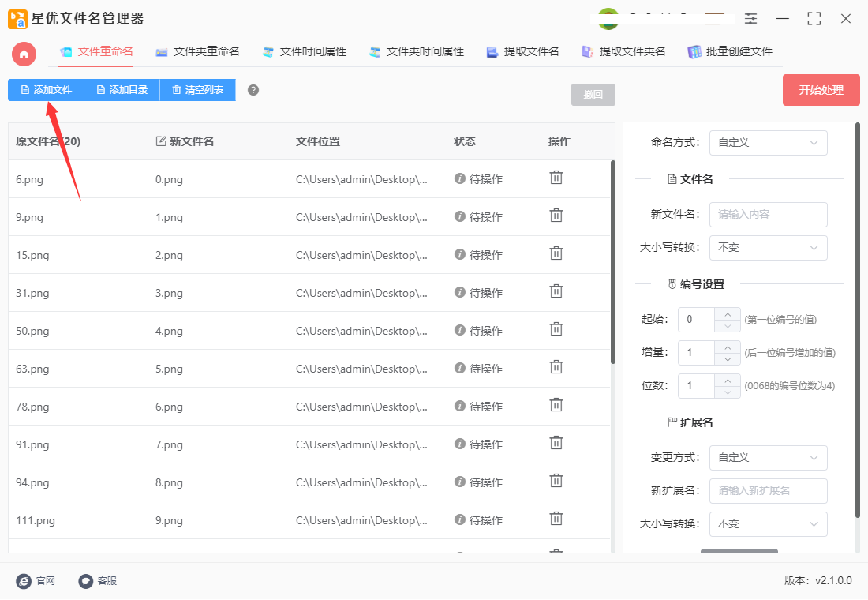The image size is (868, 600).
Task: Delete the 9.png row with trash icon
Action: click(x=556, y=216)
